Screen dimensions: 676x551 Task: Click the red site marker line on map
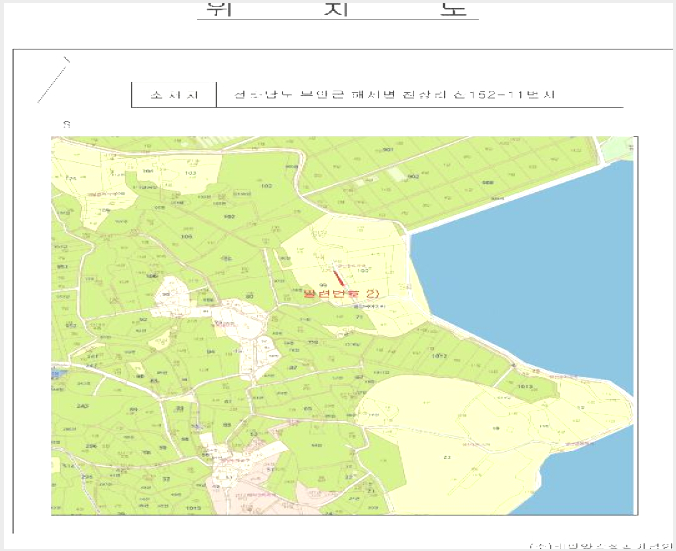(x=339, y=278)
